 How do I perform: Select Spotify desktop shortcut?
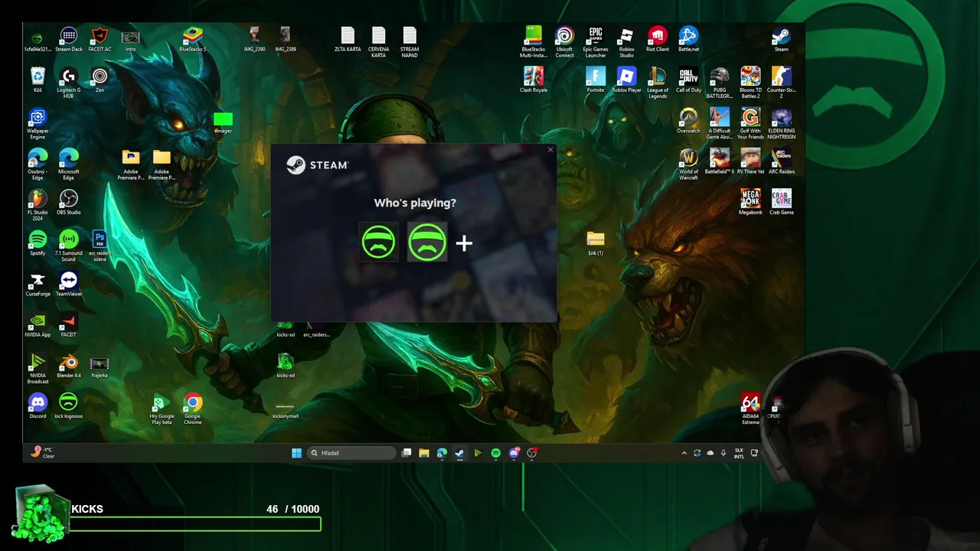[x=38, y=243]
